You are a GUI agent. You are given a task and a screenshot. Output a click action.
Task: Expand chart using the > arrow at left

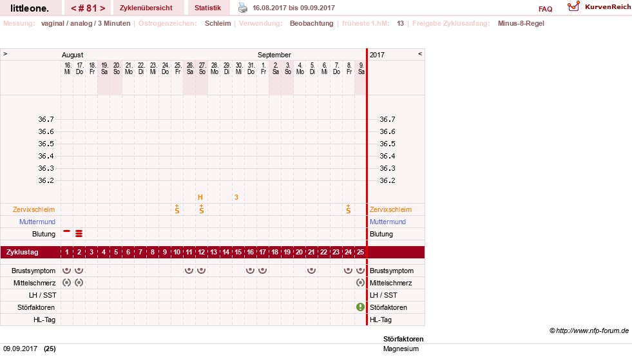(5, 53)
